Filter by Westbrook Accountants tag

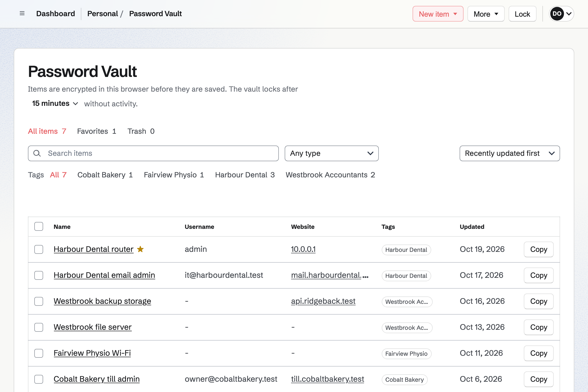click(330, 175)
